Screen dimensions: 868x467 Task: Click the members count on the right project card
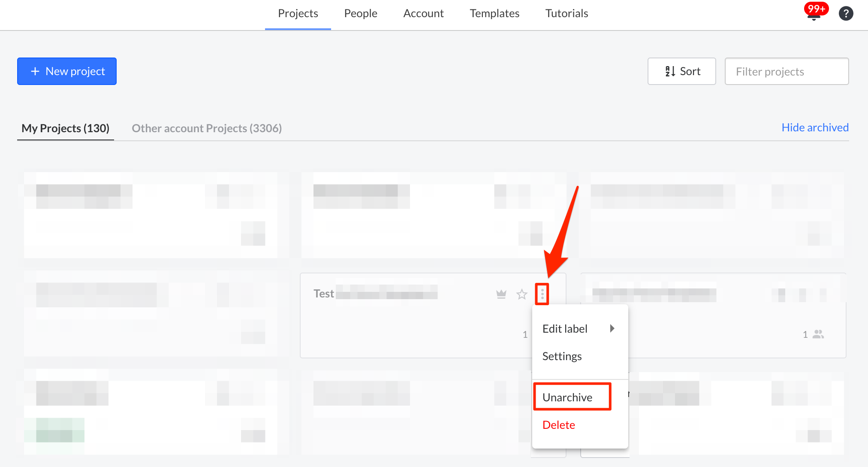pyautogui.click(x=805, y=334)
